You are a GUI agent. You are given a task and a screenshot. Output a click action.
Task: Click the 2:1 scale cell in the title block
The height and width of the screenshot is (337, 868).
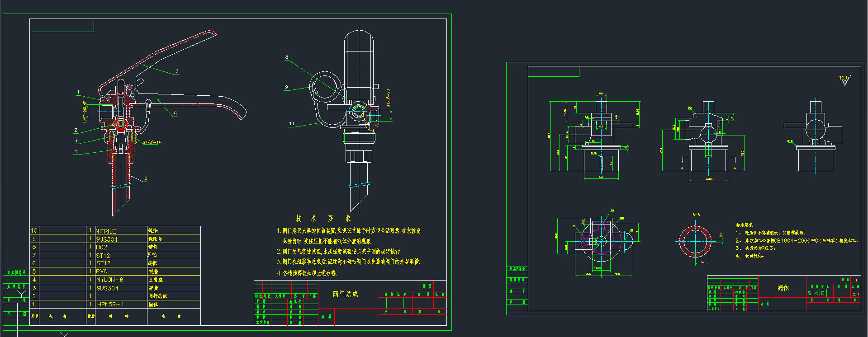coord(855,294)
